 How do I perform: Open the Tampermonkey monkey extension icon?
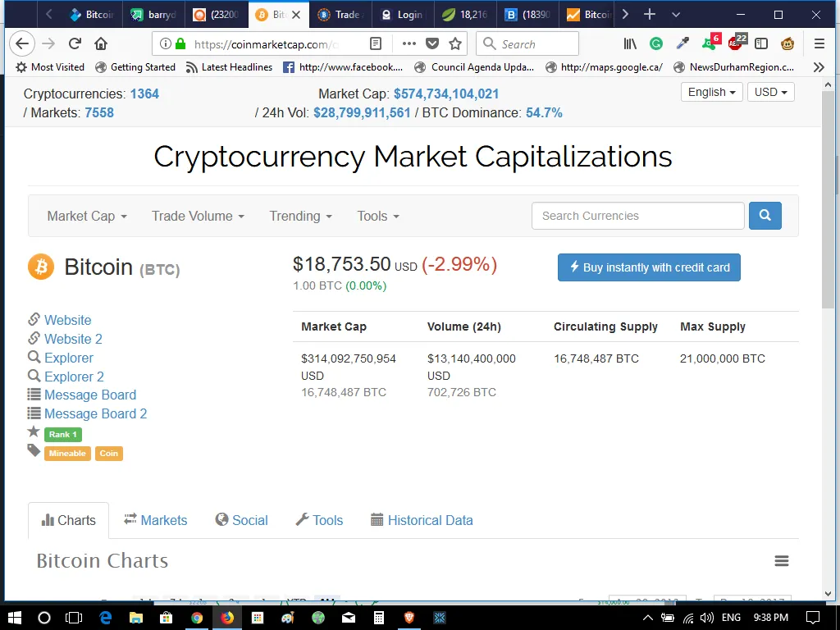[x=787, y=44]
